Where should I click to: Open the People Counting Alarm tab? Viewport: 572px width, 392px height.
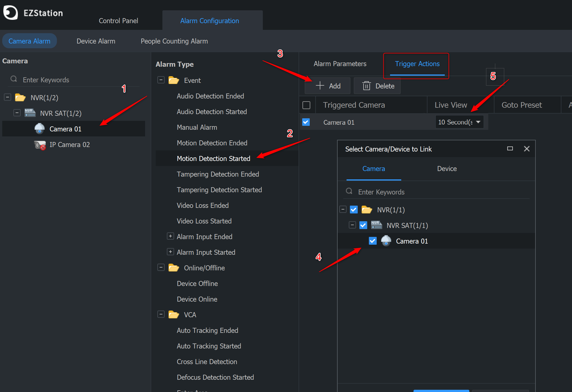[174, 41]
